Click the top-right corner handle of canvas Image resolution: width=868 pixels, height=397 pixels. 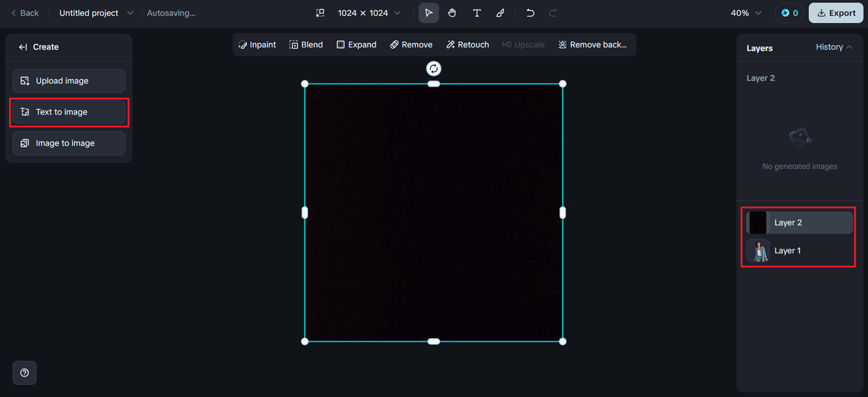tap(563, 84)
